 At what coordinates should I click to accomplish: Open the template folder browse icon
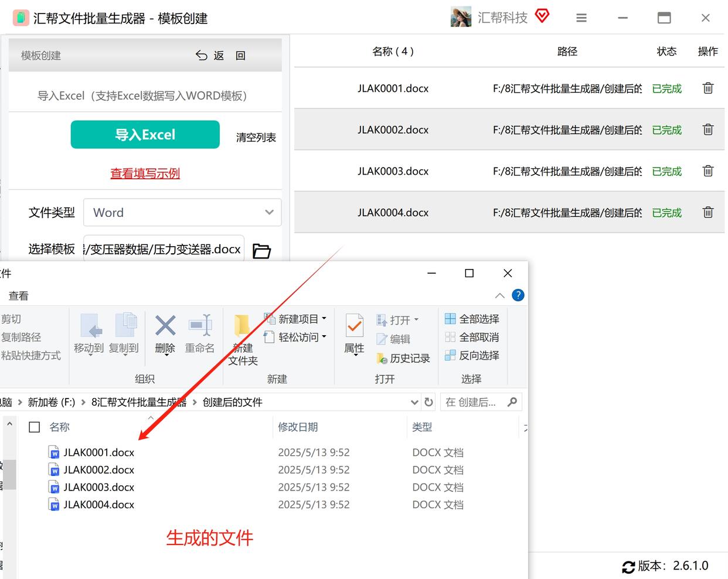click(x=261, y=251)
